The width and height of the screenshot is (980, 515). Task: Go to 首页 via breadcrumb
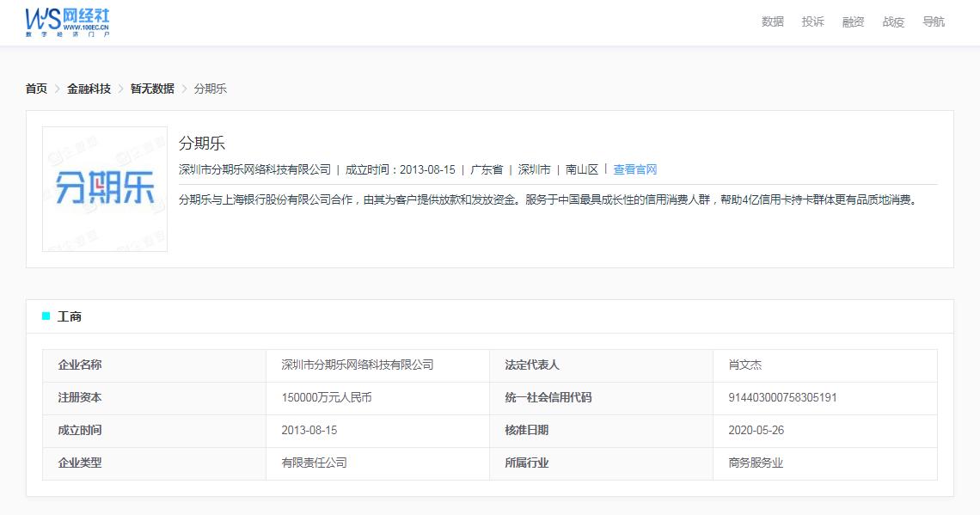35,88
